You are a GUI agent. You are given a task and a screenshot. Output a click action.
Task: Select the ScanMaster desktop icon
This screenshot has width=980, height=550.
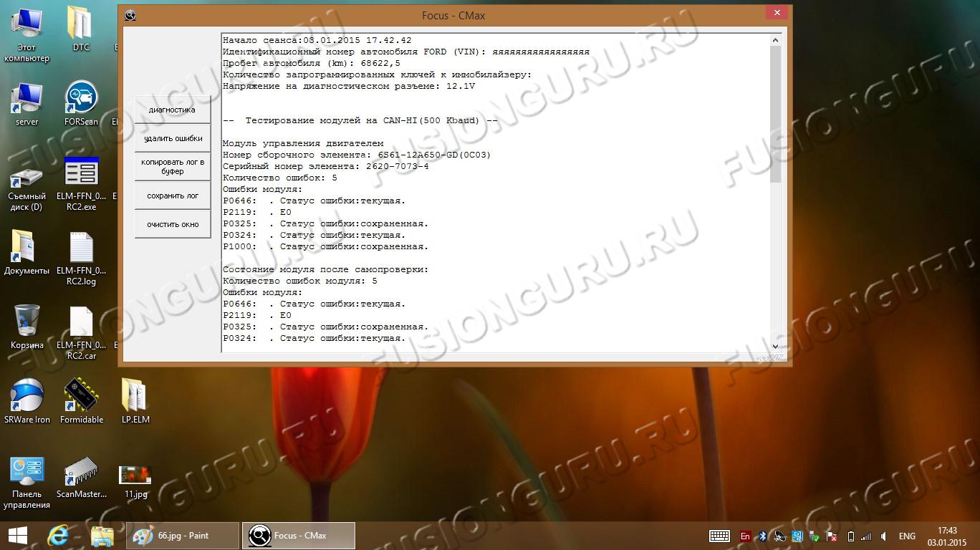click(81, 477)
